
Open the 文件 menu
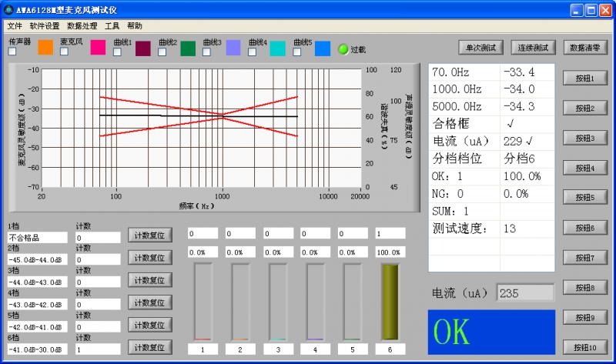tap(15, 25)
